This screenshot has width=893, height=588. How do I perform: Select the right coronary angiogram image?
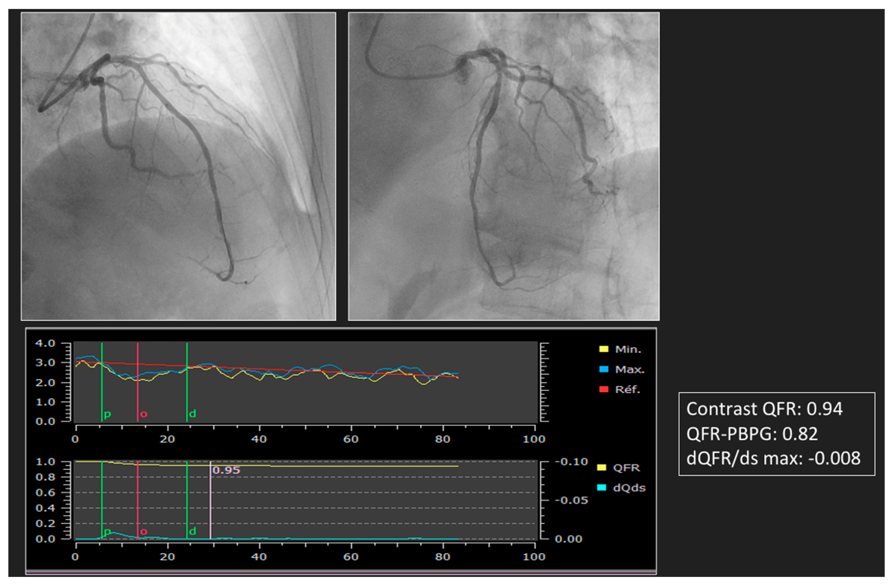[503, 166]
